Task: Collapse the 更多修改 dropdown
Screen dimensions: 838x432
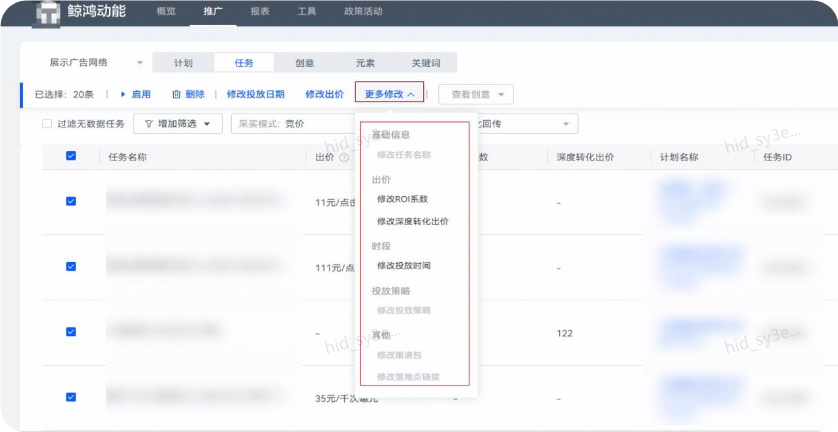Action: 390,94
